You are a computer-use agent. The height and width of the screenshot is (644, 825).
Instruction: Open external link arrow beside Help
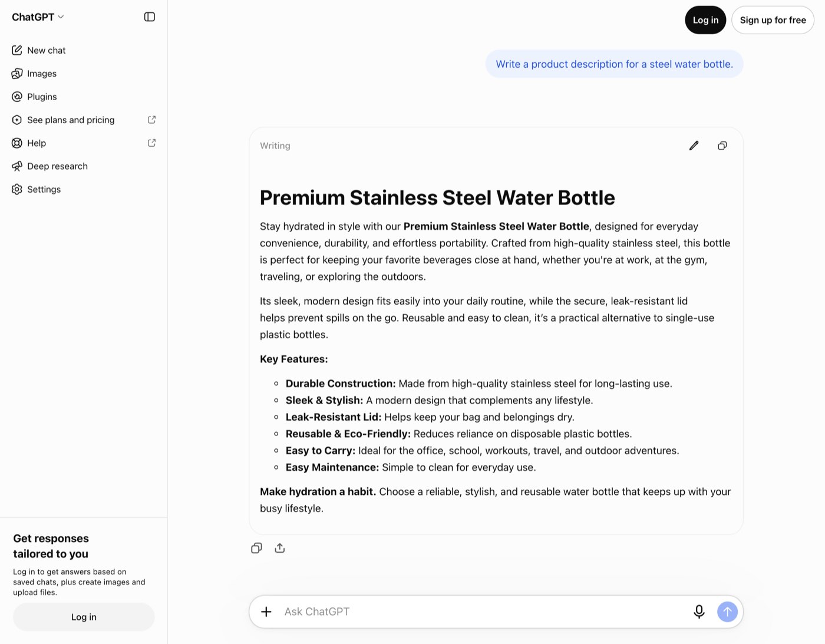click(x=151, y=143)
